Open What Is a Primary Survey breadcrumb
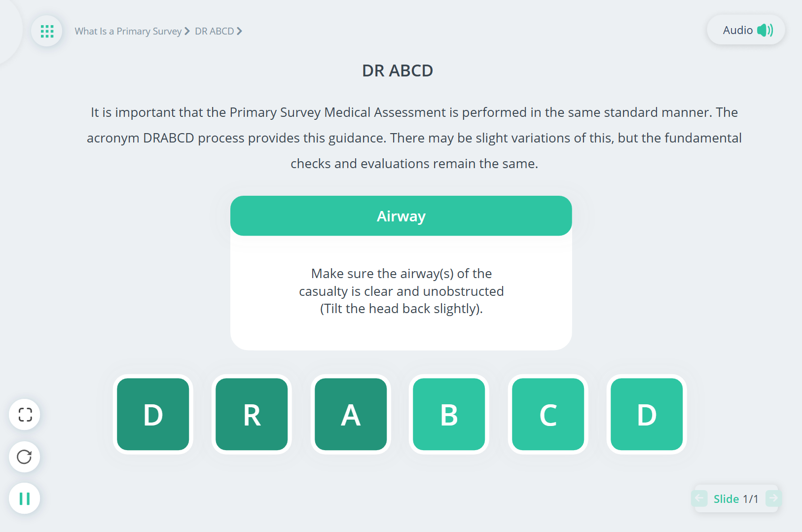Screen dimensions: 802x532 tap(128, 31)
